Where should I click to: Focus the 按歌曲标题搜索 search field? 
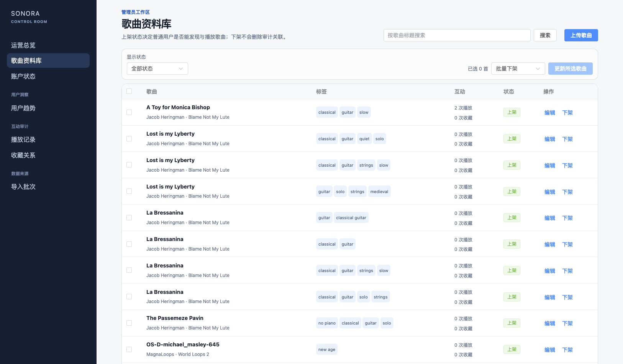pyautogui.click(x=457, y=35)
